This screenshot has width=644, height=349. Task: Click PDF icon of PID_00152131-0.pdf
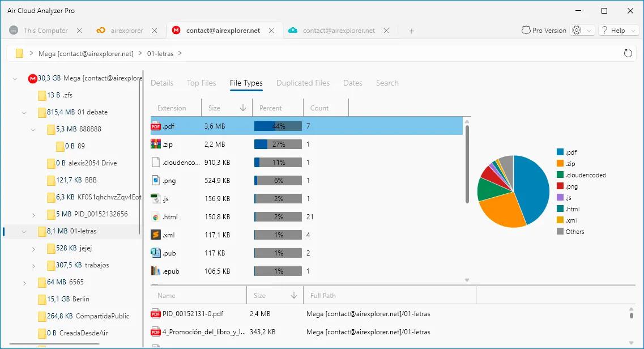[x=156, y=314]
